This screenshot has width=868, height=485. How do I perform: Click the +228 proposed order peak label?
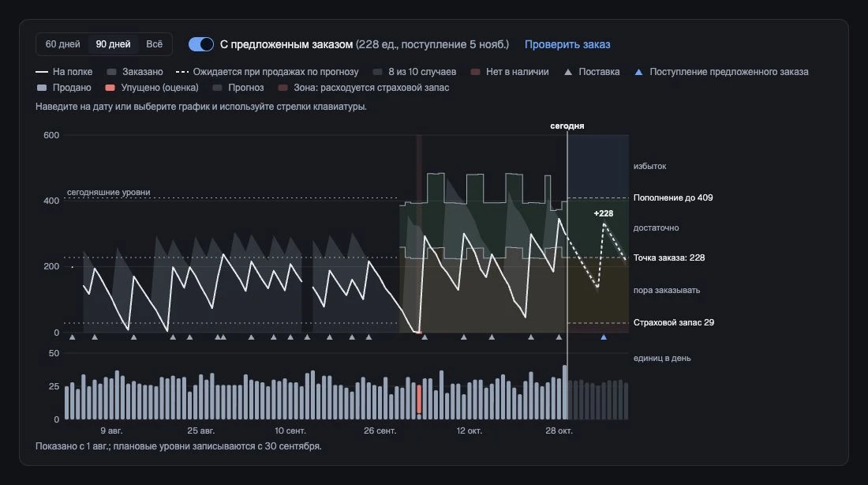[604, 213]
